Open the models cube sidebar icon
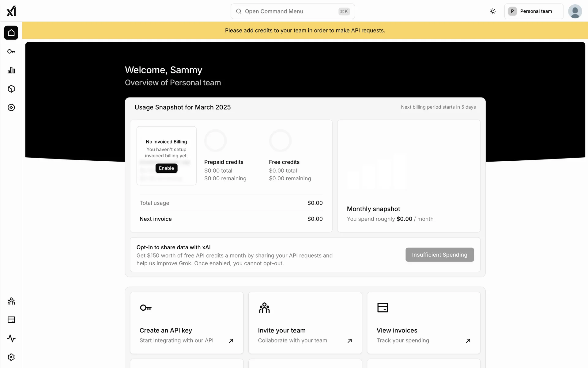Screen dimensions: 588x368 pyautogui.click(x=11, y=89)
